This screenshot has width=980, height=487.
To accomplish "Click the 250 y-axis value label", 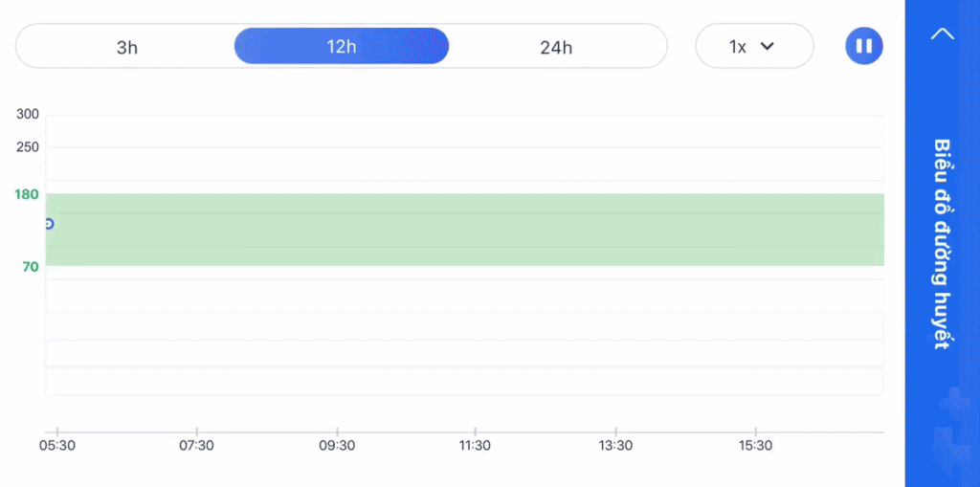I will click(x=28, y=147).
